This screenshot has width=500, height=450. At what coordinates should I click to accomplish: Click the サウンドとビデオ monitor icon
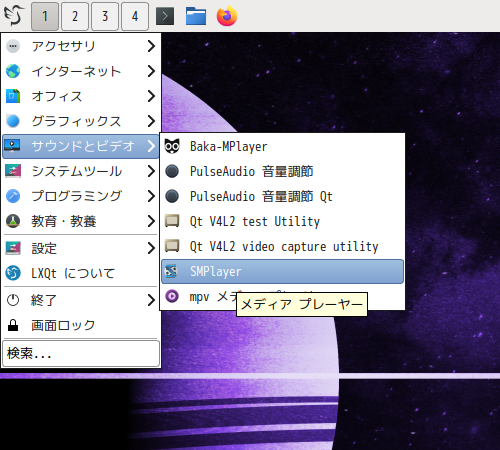coord(12,146)
